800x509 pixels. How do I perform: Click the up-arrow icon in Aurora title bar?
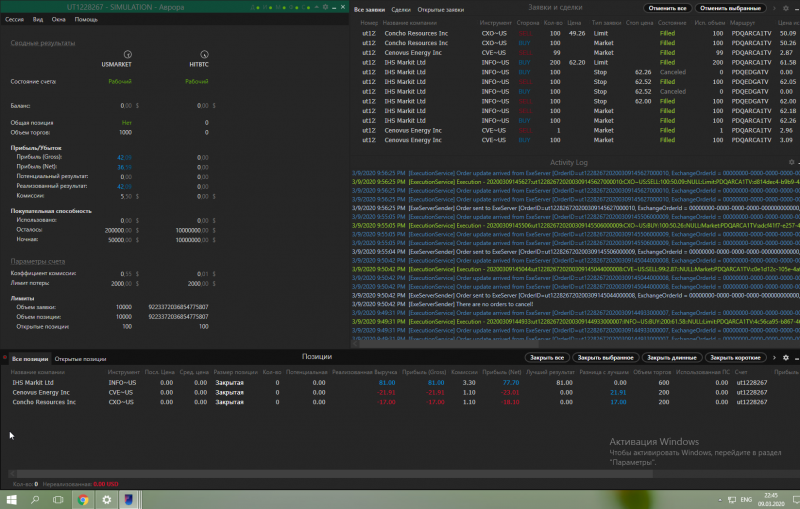tap(316, 7)
